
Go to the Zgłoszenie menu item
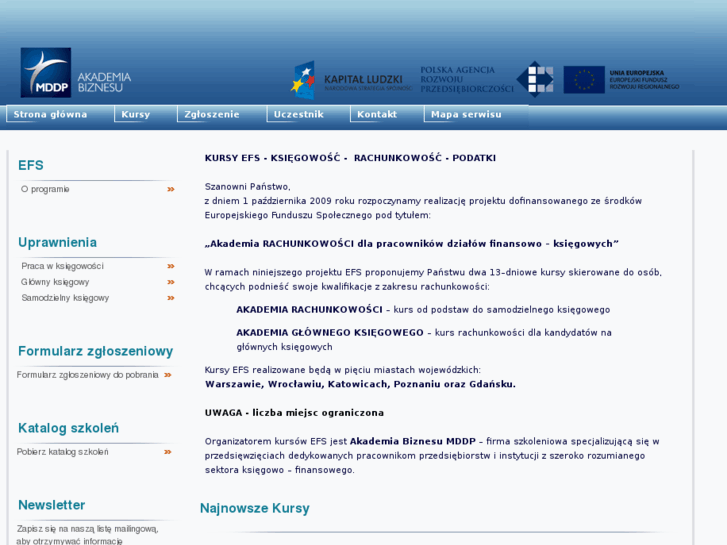click(212, 114)
